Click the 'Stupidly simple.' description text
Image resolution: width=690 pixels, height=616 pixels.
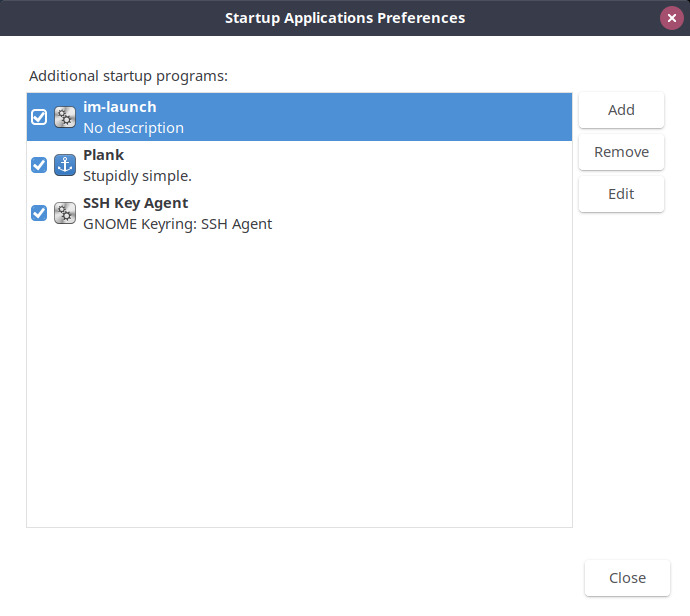137,176
